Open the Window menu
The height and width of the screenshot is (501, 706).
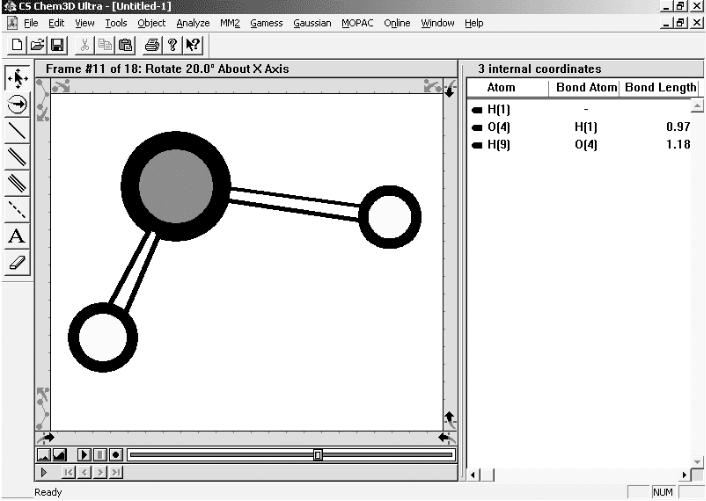[438, 23]
